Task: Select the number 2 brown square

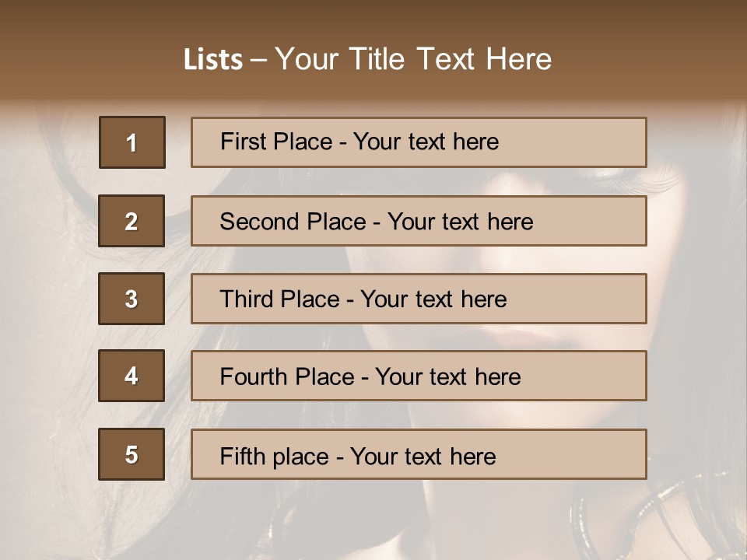Action: click(132, 221)
